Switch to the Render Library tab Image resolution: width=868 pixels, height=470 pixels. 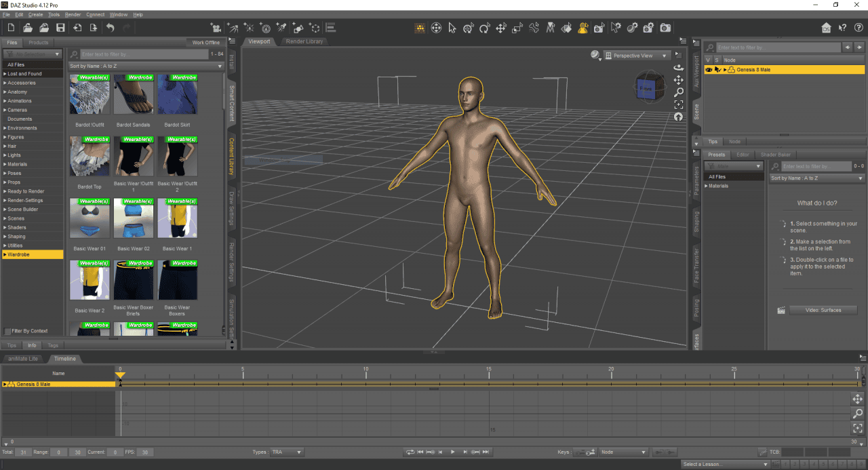302,41
